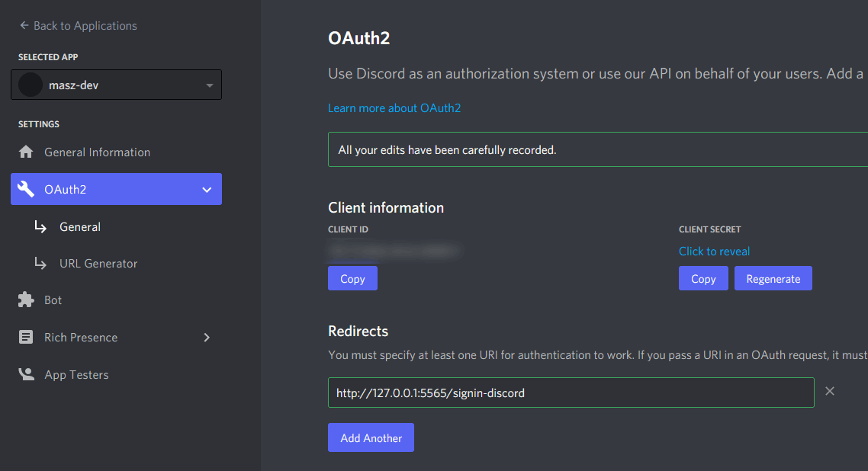
Task: Add Another redirect URI
Action: 371,437
